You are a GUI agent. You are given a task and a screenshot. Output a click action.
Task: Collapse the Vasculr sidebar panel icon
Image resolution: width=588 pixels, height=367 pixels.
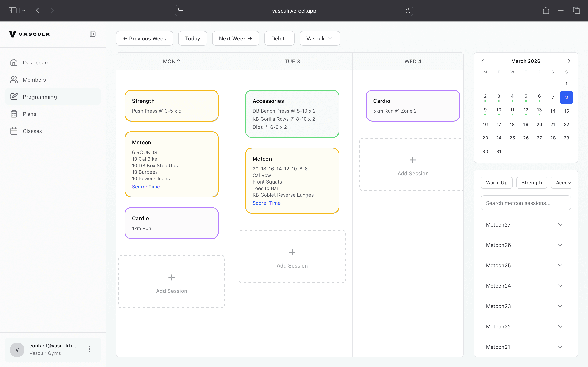click(x=92, y=34)
